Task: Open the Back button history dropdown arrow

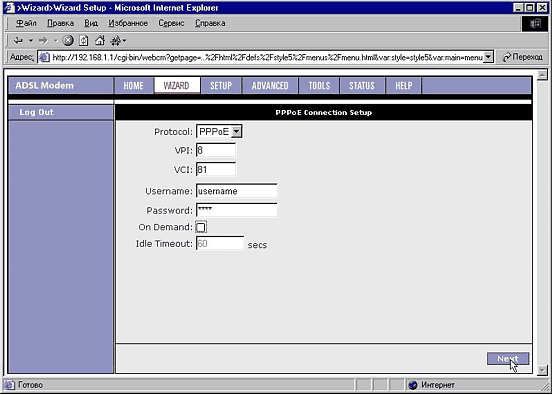Action: tap(31, 41)
